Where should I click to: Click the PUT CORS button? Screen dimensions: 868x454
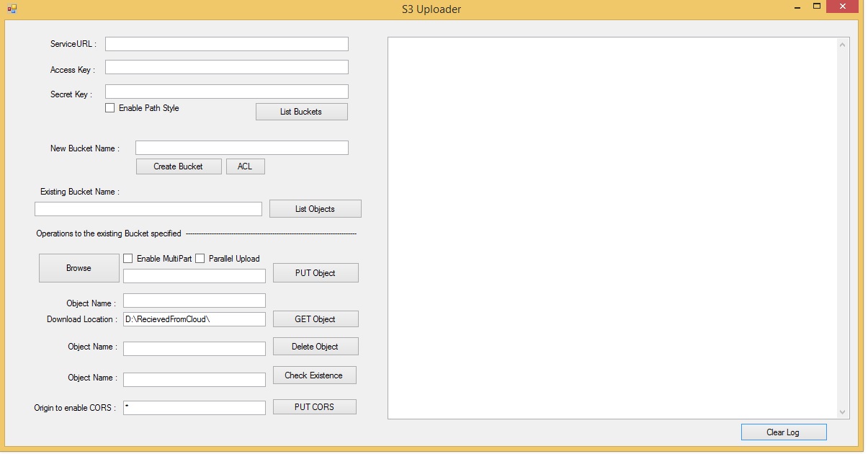[x=314, y=407]
